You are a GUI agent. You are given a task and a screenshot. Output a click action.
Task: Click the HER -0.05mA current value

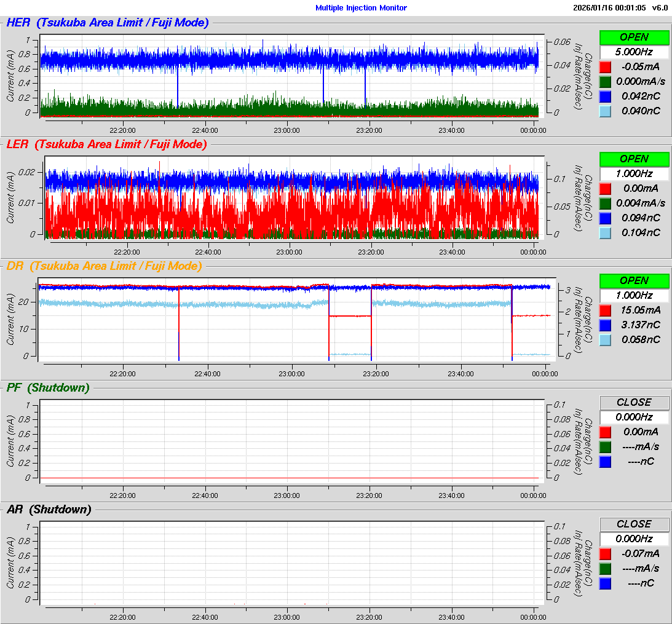point(640,67)
